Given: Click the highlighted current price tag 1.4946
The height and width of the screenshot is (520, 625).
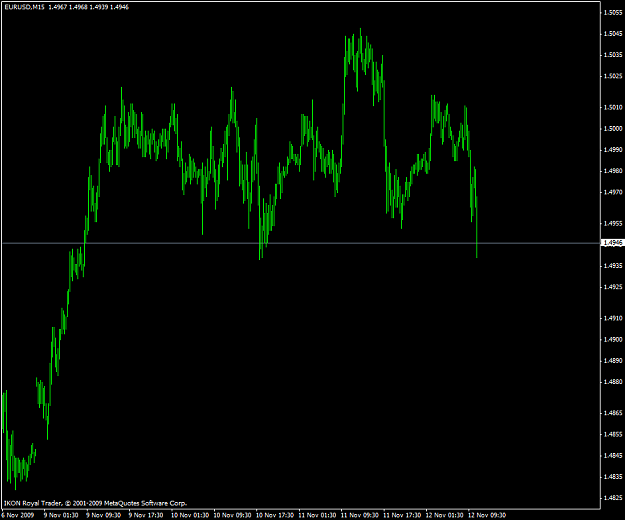Looking at the screenshot, I should pos(613,243).
